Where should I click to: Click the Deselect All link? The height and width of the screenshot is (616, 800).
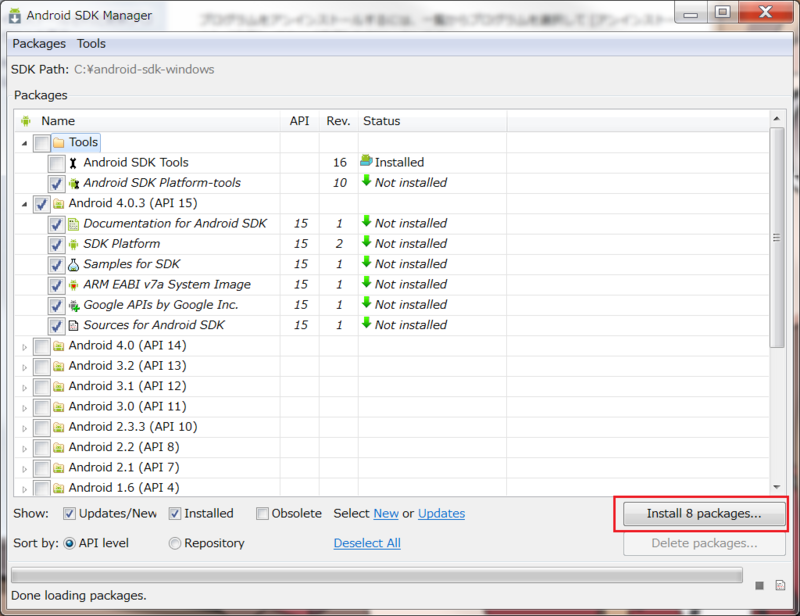pos(367,543)
